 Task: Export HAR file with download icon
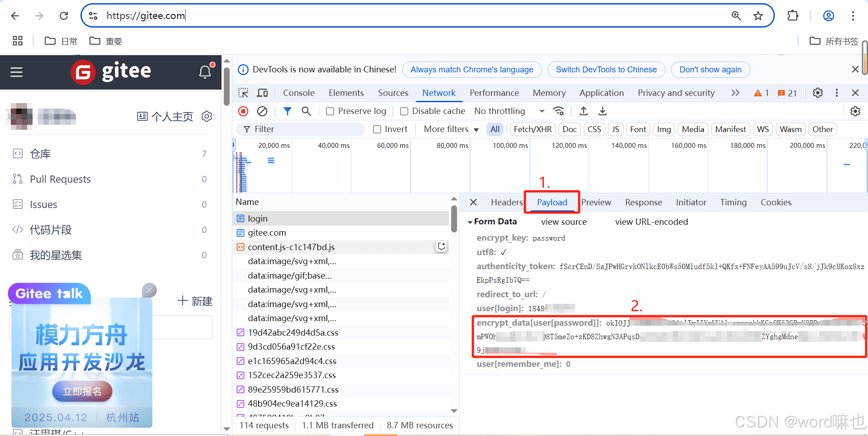603,111
